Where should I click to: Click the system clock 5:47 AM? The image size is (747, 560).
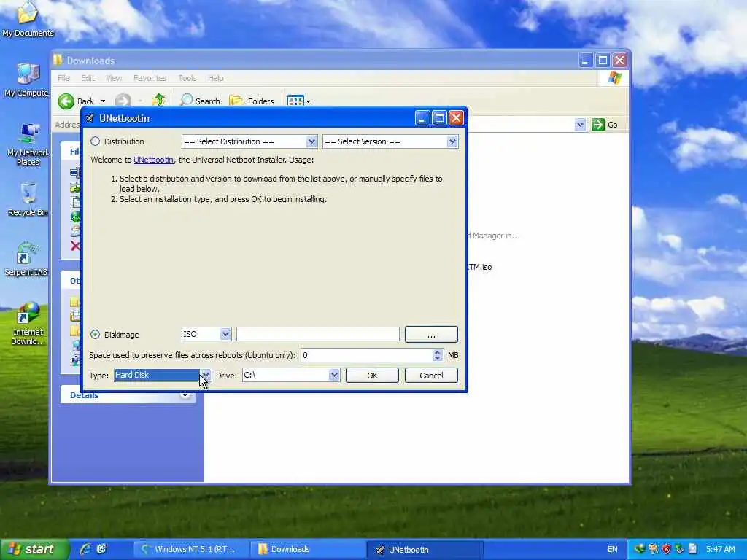[720, 549]
